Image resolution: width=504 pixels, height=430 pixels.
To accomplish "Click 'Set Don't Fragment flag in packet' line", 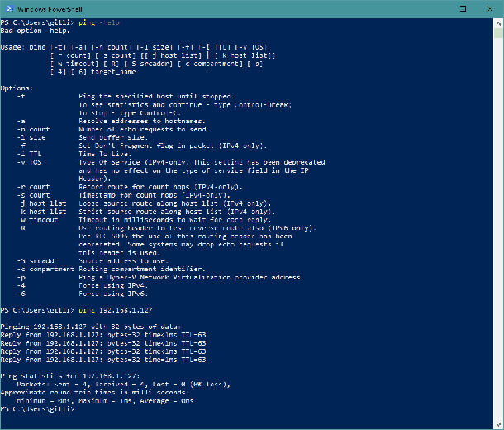I will click(x=173, y=146).
